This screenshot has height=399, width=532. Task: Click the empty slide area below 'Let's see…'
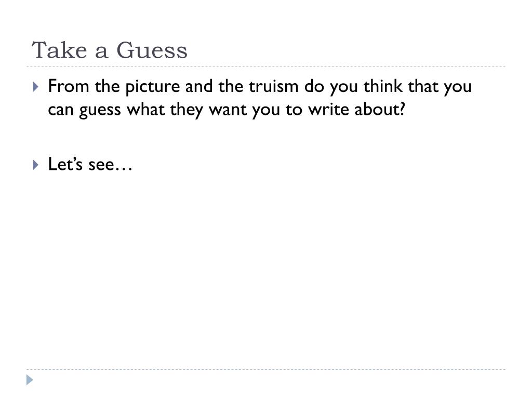click(x=266, y=268)
